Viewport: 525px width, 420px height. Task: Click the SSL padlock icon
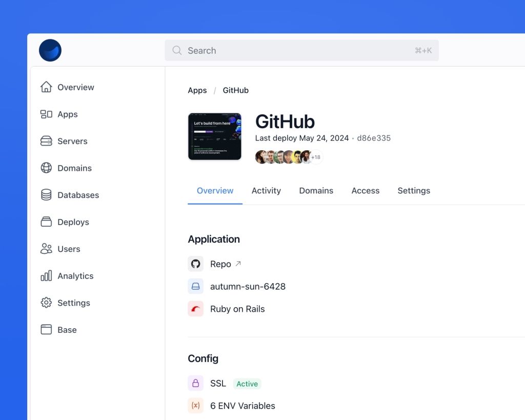point(195,383)
